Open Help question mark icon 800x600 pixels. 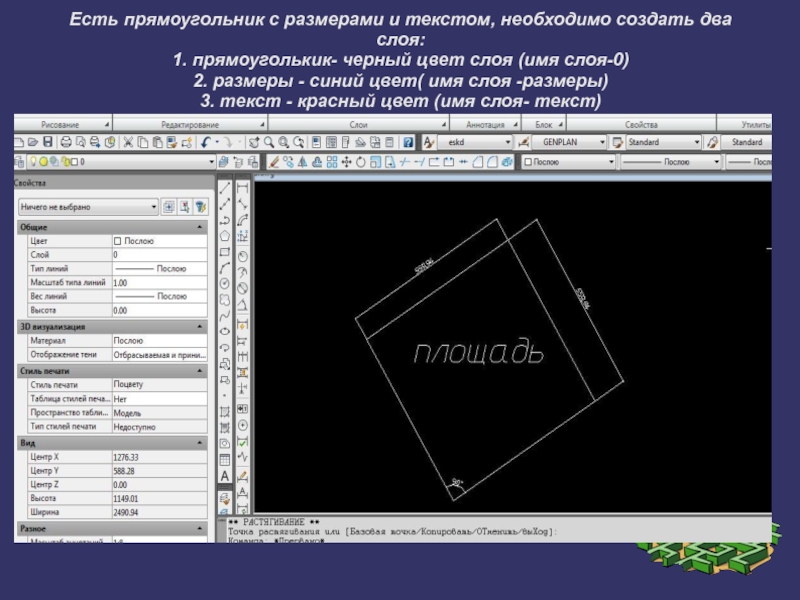pos(408,142)
